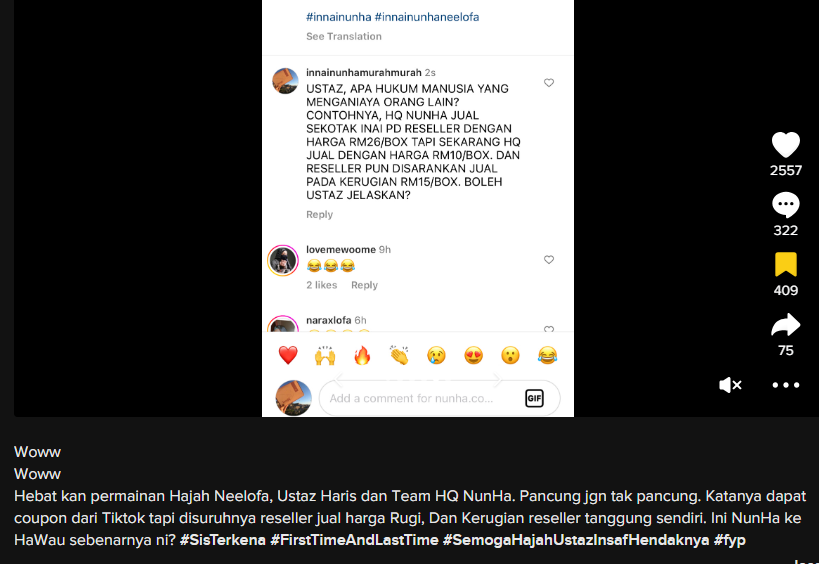Click the #fyp hashtag
This screenshot has width=819, height=564.
click(730, 540)
